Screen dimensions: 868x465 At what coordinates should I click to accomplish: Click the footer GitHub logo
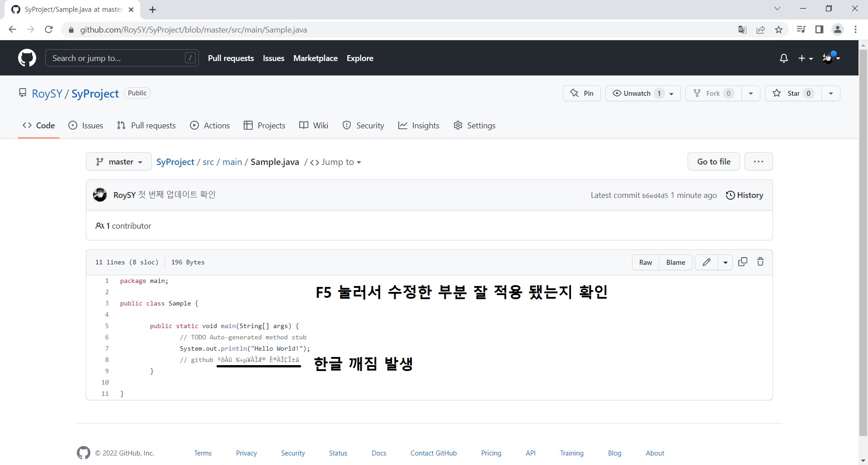(84, 453)
